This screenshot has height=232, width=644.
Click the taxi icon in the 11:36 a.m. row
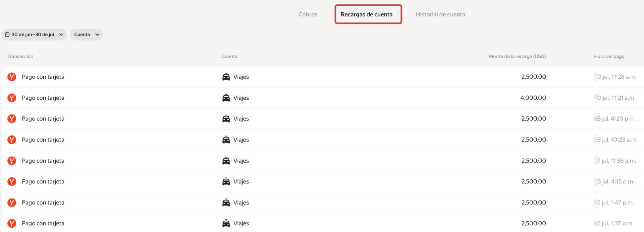[x=226, y=161]
